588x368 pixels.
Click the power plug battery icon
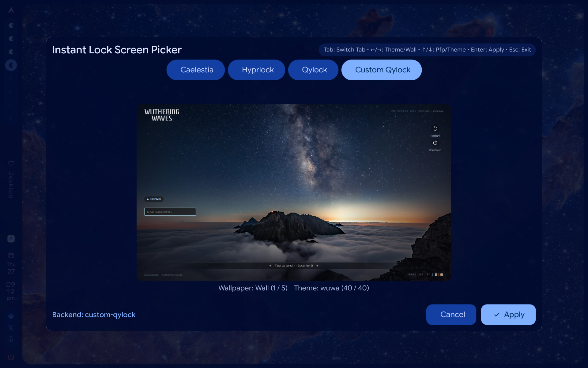tap(11, 339)
